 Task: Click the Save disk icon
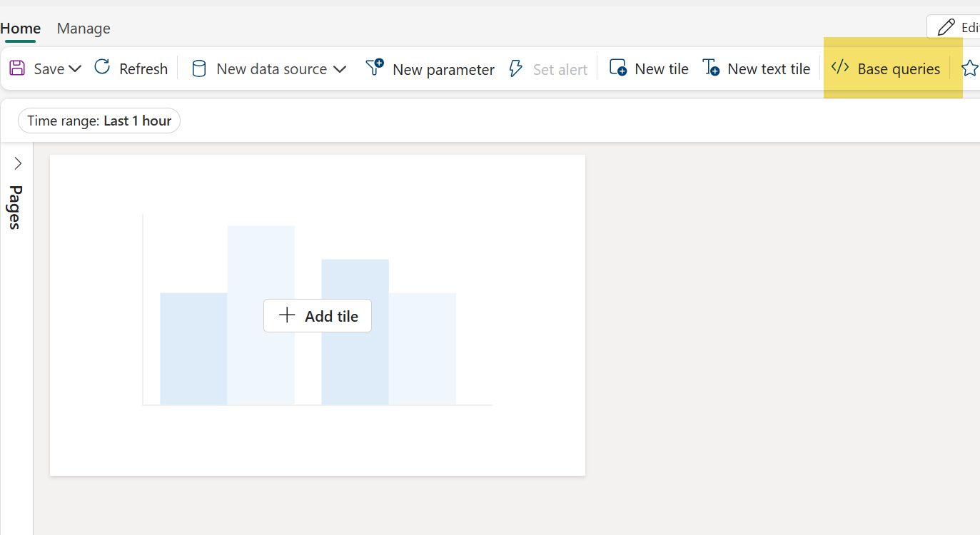coord(16,68)
